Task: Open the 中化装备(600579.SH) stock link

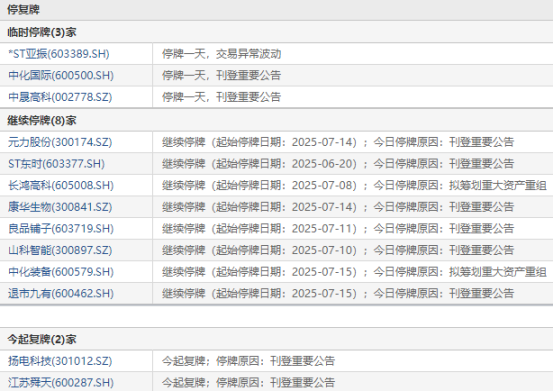Action: [x=61, y=272]
